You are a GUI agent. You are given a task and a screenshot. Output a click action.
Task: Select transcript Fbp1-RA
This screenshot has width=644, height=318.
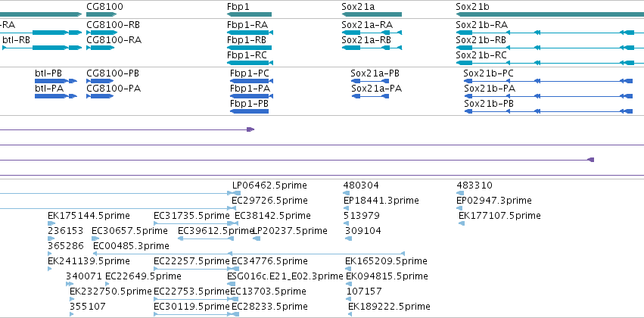[x=247, y=25]
